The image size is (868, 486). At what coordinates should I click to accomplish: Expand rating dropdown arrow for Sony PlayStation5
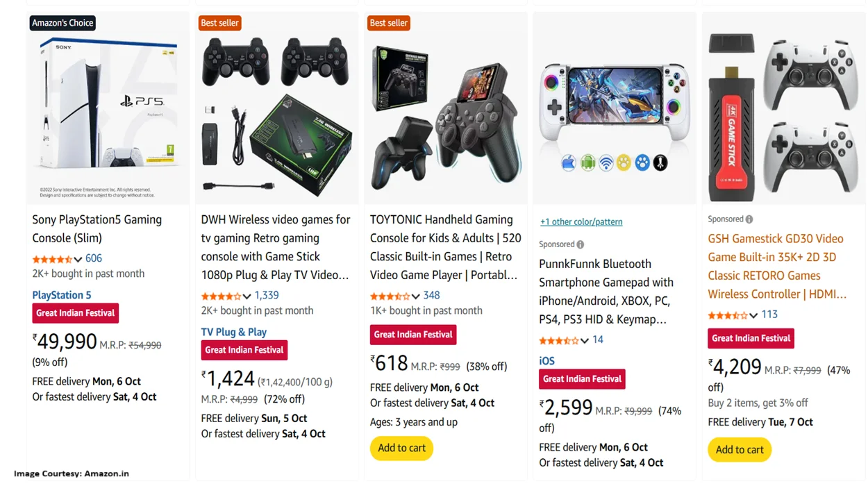[78, 260]
